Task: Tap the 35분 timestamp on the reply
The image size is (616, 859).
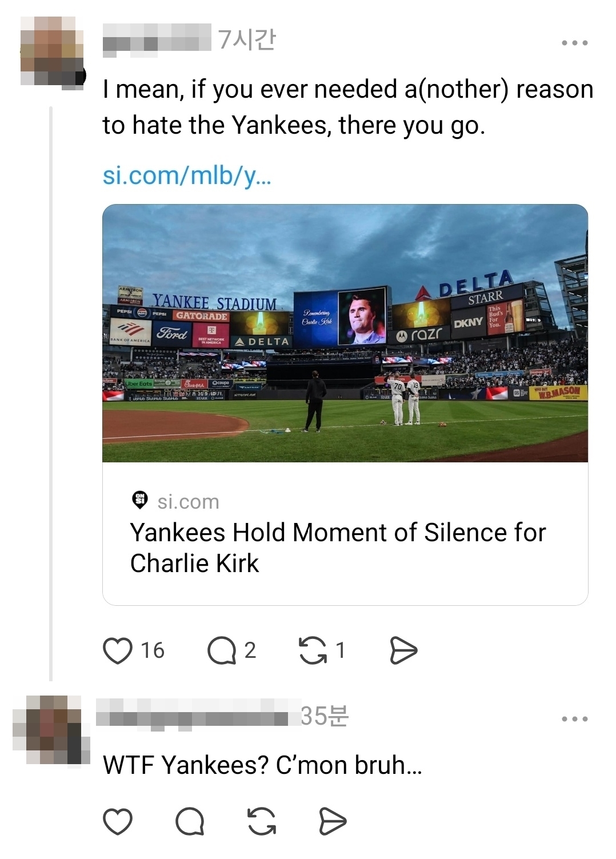Action: coord(324,716)
